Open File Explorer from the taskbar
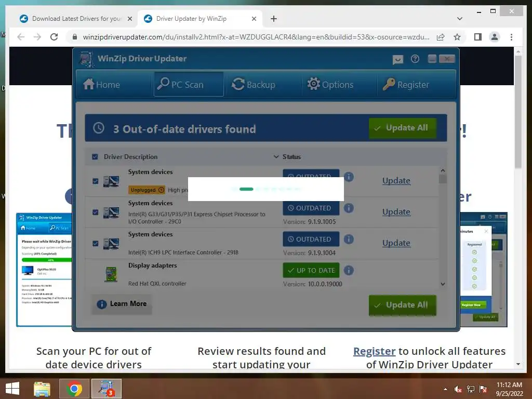The height and width of the screenshot is (399, 532). [42, 389]
